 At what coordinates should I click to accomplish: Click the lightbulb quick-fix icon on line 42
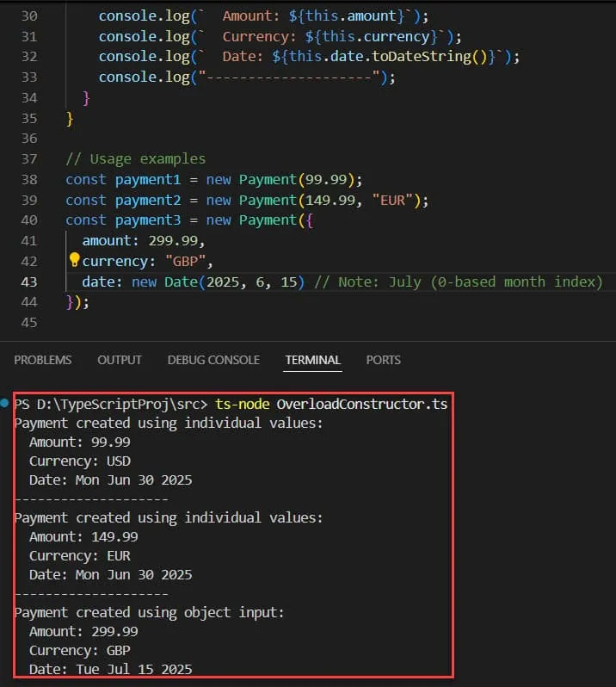(x=75, y=260)
